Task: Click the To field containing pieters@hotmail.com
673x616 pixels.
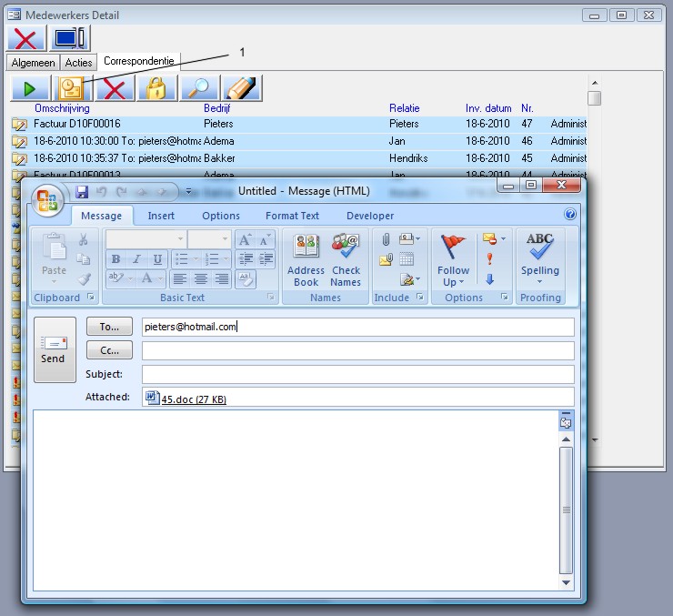Action: click(x=358, y=327)
